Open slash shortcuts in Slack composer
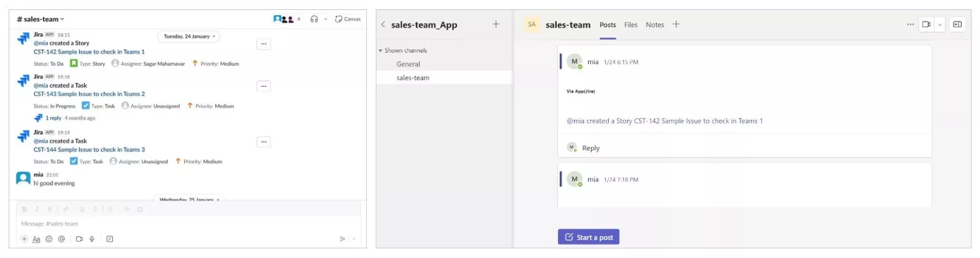 click(x=110, y=239)
